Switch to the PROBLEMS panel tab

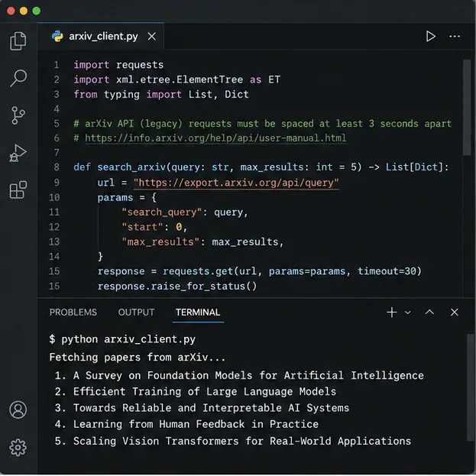click(73, 312)
